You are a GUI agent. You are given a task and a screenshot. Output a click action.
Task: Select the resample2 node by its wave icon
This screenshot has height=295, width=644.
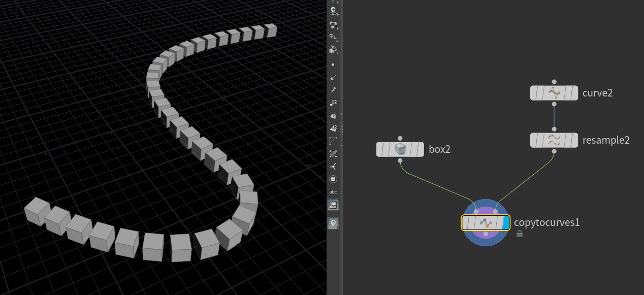(x=554, y=140)
